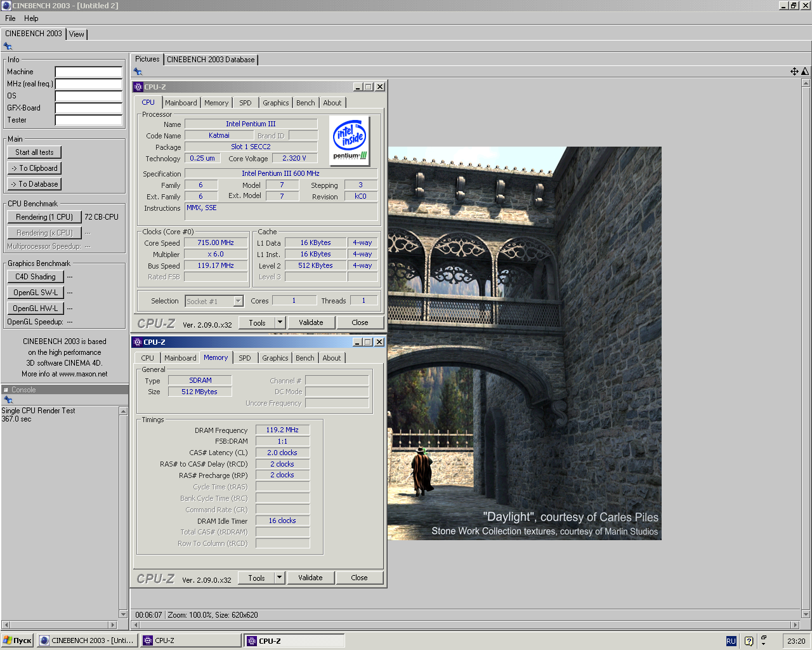This screenshot has height=650, width=812.
Task: Click the Tester input field
Action: [x=89, y=120]
